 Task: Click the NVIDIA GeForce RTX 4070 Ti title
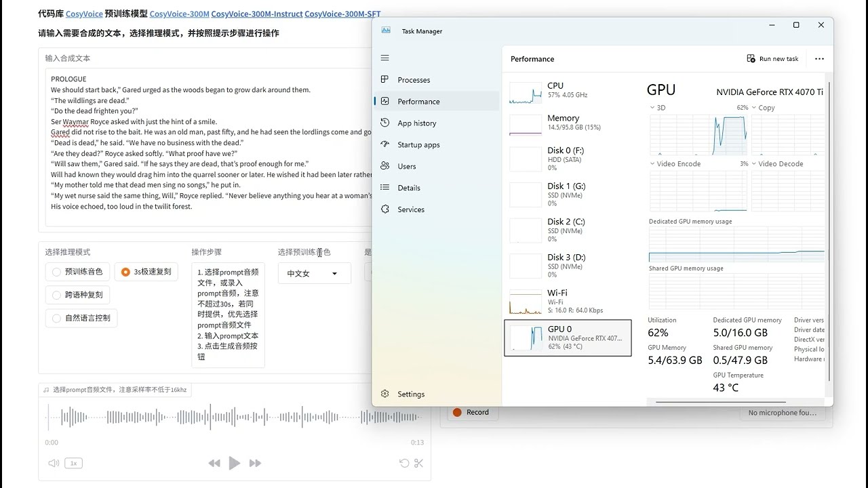click(x=770, y=92)
